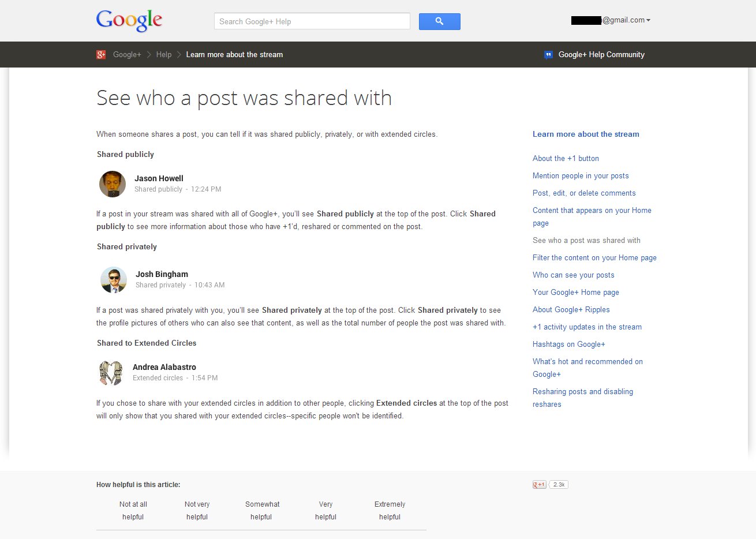Click inside the Search Google+ Help field
Screen dimensions: 756x539
pos(312,21)
